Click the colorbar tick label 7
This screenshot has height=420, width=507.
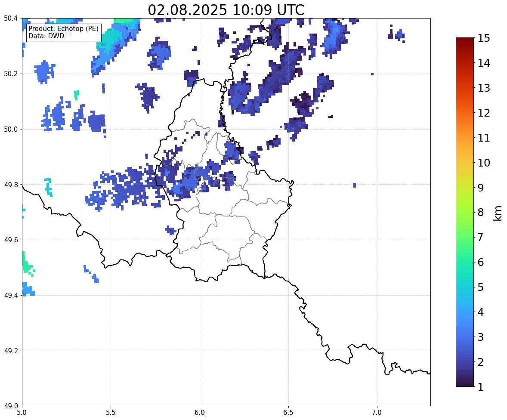click(480, 237)
